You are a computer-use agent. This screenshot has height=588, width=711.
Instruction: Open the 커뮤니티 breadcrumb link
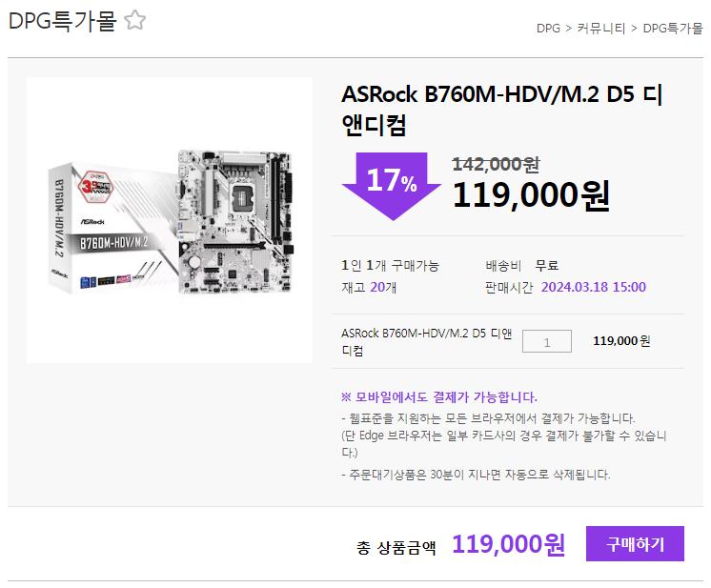pos(600,28)
